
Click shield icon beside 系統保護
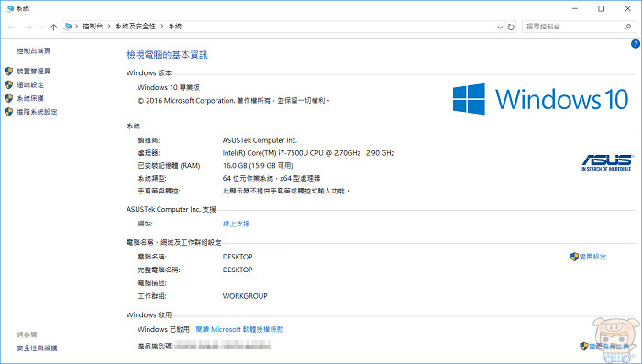[8, 98]
